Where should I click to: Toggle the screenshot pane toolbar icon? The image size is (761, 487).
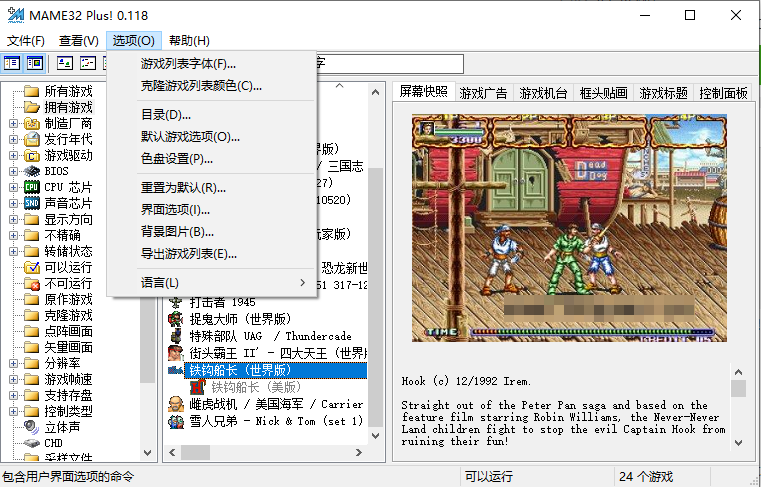35,63
